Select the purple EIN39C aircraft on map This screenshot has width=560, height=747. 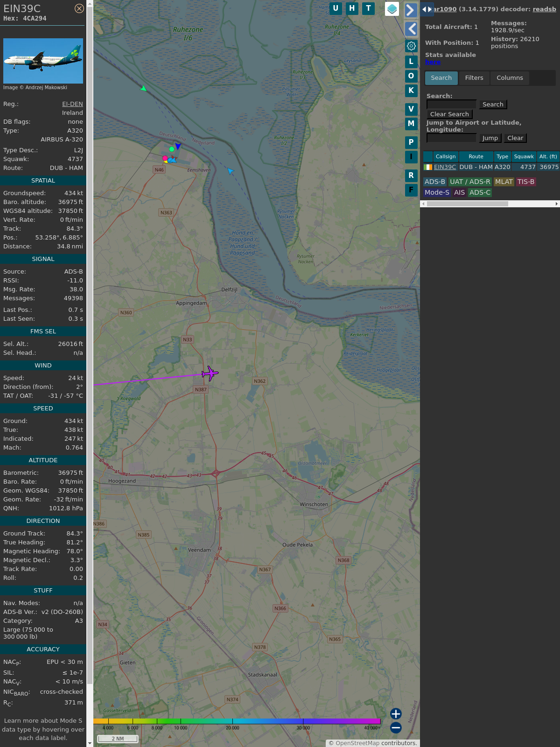210,373
